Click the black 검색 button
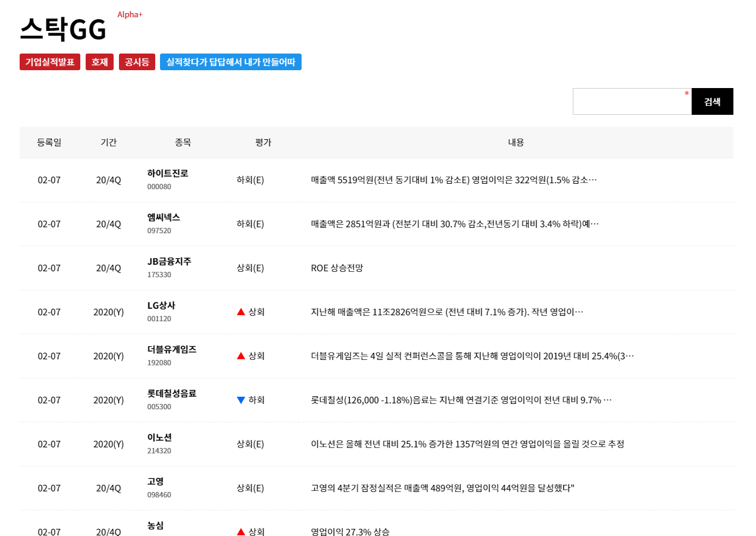 [x=713, y=102]
